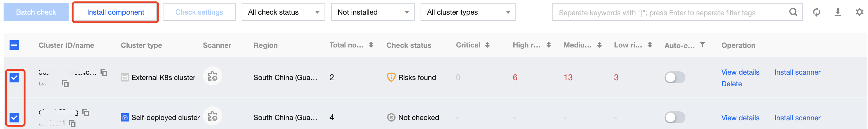The height and width of the screenshot is (129, 868).
Task: Sort by Critical risk column
Action: click(487, 45)
